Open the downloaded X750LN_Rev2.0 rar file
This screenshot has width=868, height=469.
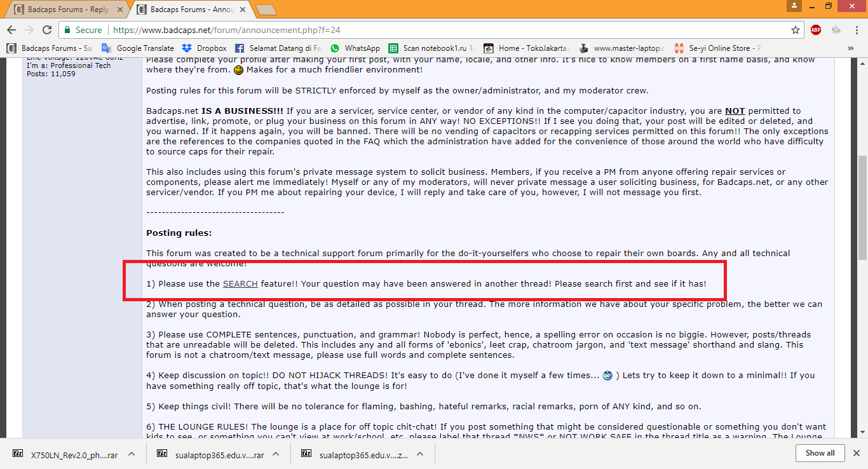pyautogui.click(x=65, y=454)
